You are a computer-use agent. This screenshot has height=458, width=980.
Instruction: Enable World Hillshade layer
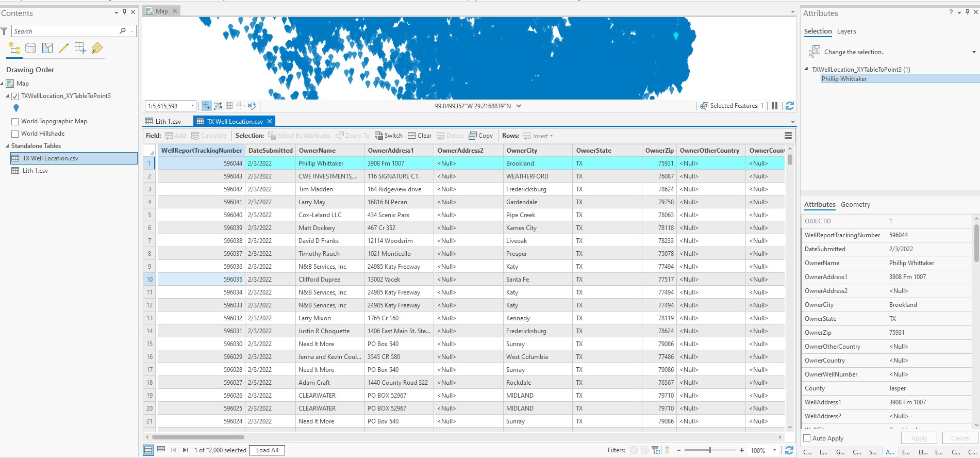(x=15, y=134)
